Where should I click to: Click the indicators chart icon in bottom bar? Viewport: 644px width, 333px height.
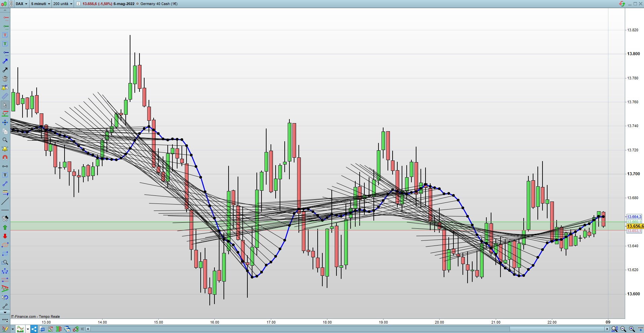(x=21, y=329)
